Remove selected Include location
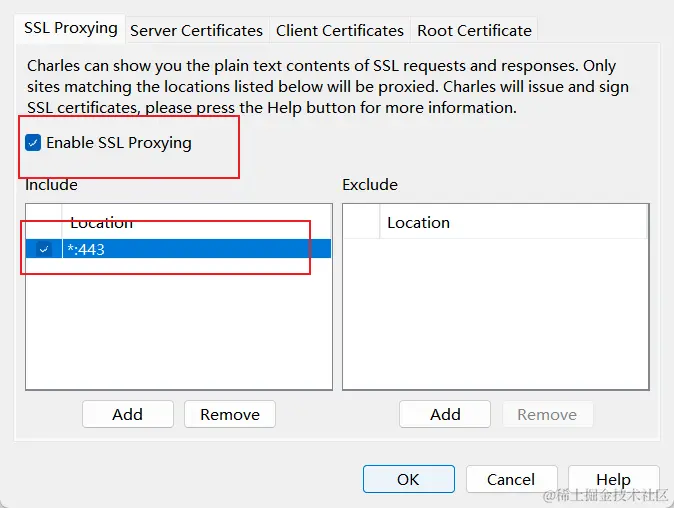This screenshot has height=508, width=674. pyautogui.click(x=230, y=414)
